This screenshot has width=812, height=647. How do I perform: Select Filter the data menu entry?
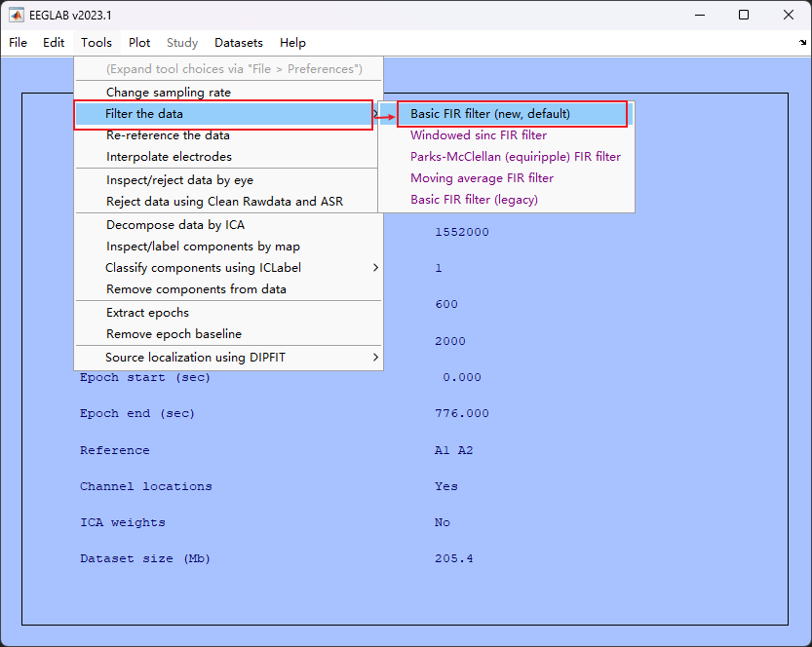click(x=223, y=114)
